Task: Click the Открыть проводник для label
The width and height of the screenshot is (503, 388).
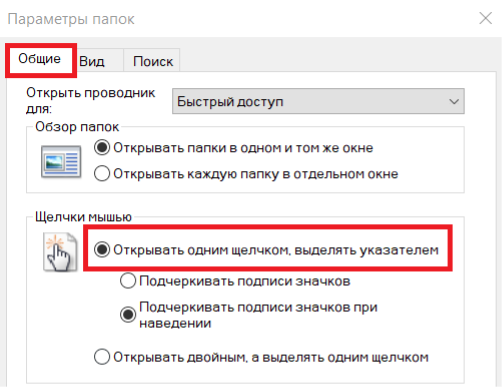Action: pyautogui.click(x=91, y=101)
